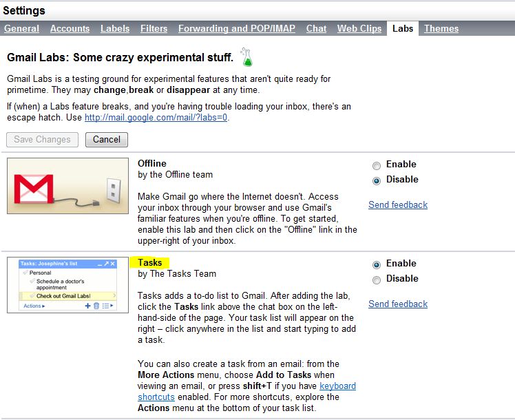The width and height of the screenshot is (515, 420).
Task: Select the Labs tab
Action: click(x=403, y=28)
